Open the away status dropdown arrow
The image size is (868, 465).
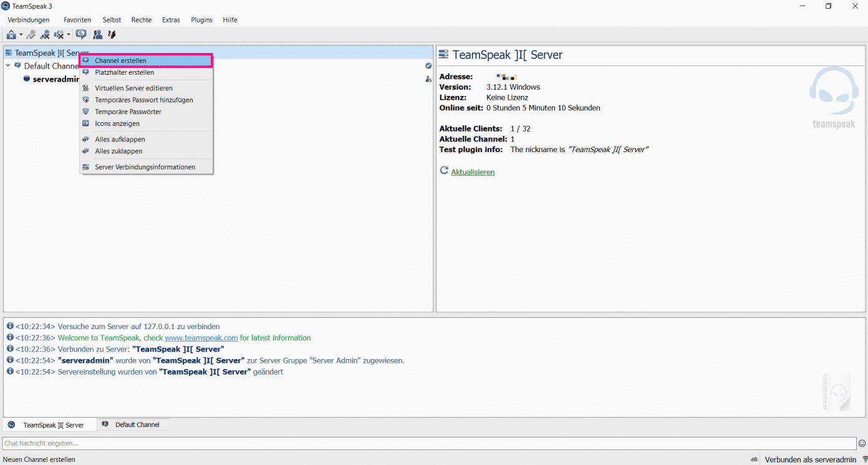pos(21,34)
